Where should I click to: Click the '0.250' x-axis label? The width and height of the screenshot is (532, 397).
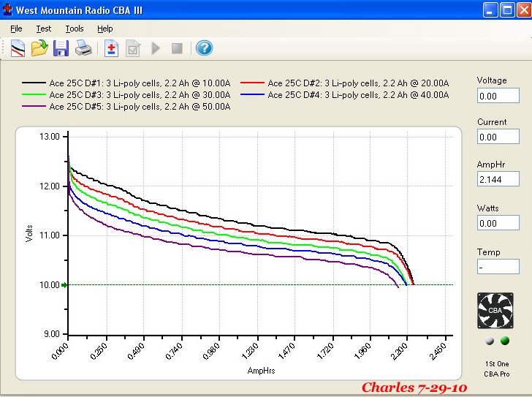99,351
